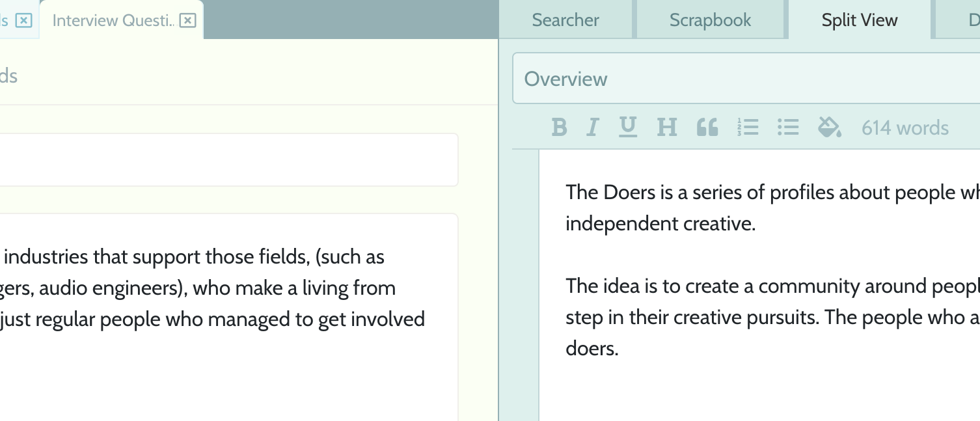
Task: Toggle bold formatting in Overview editor
Action: pos(559,128)
